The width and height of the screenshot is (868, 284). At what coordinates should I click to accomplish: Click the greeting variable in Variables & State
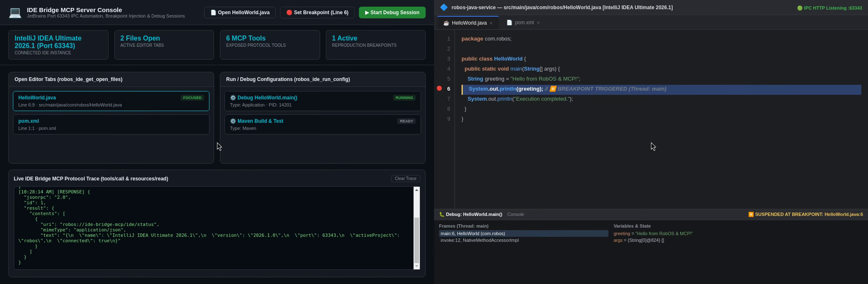[x=653, y=233]
